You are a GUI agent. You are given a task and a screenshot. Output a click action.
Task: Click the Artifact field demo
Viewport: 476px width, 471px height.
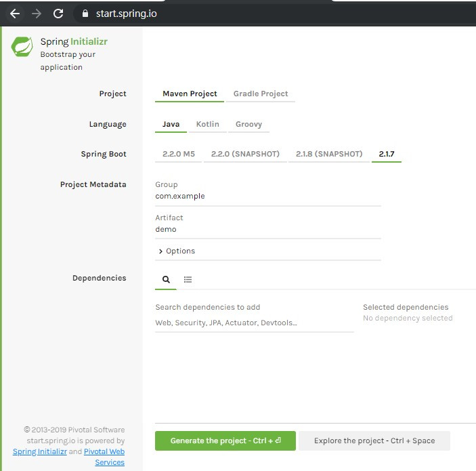pos(267,230)
